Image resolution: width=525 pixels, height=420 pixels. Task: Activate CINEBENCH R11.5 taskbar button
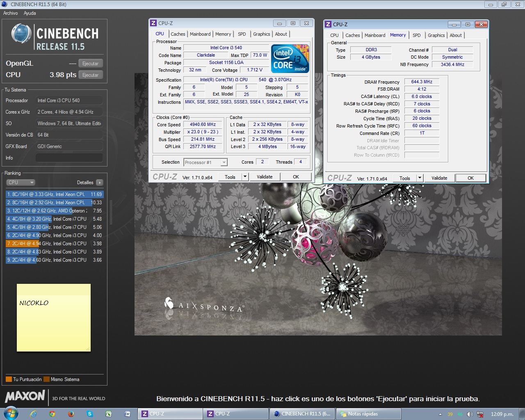(x=302, y=414)
